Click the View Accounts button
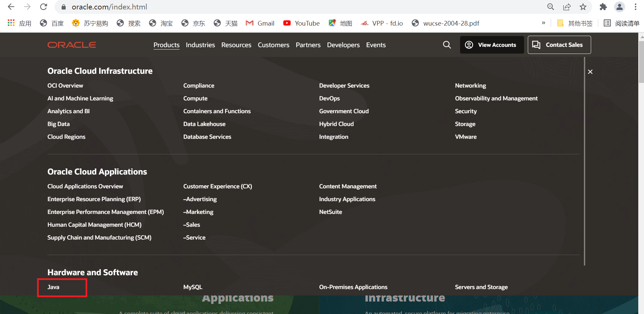This screenshot has width=644, height=314. click(x=492, y=45)
